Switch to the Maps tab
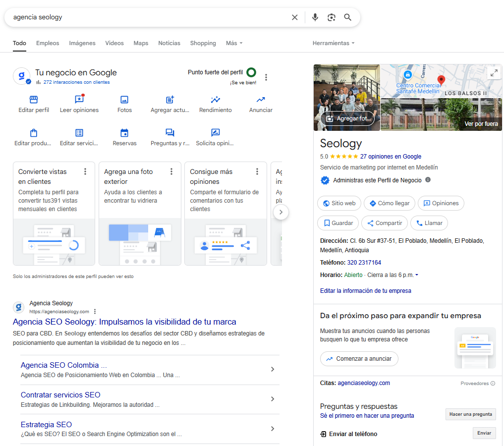Image resolution: width=504 pixels, height=446 pixels. click(141, 43)
